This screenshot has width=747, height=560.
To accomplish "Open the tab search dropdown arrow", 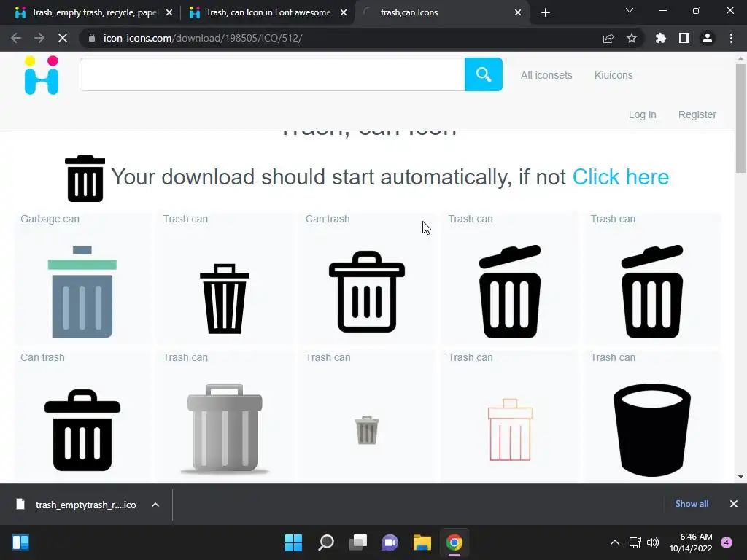I will coord(630,10).
